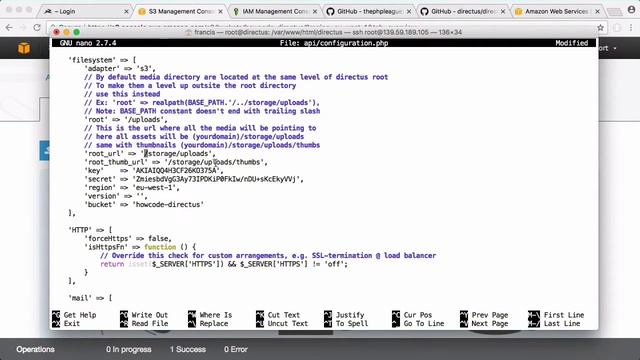This screenshot has width=640, height=360.
Task: Click the 'version' => '' line
Action: [116, 196]
